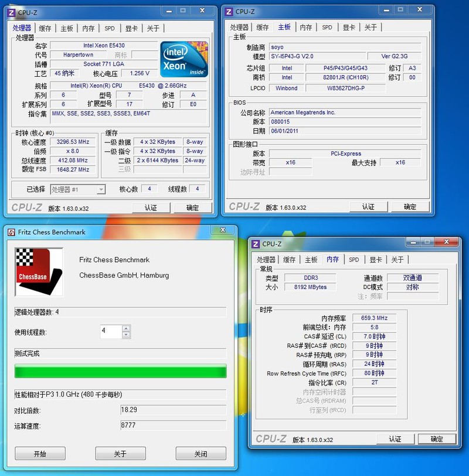Open 关于 tab in processor CPU-Z window
The image size is (469, 476).
click(153, 29)
